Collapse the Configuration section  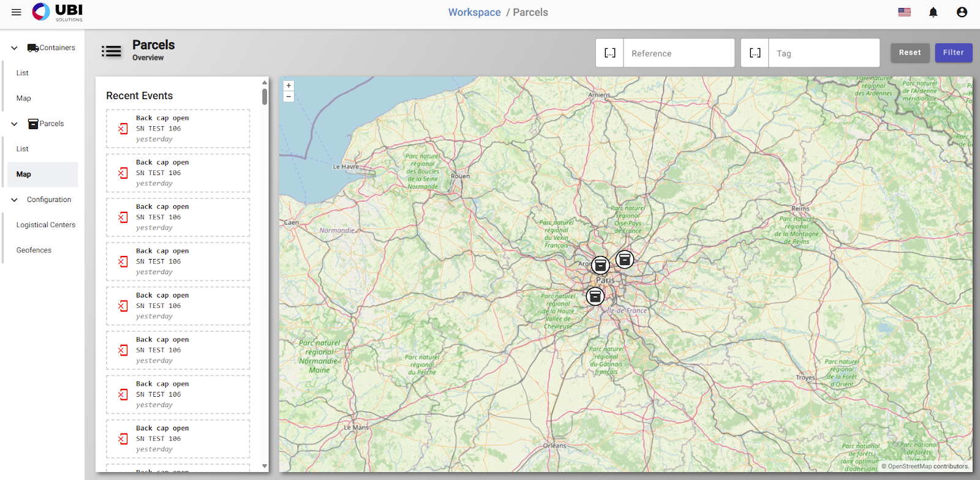(x=14, y=200)
